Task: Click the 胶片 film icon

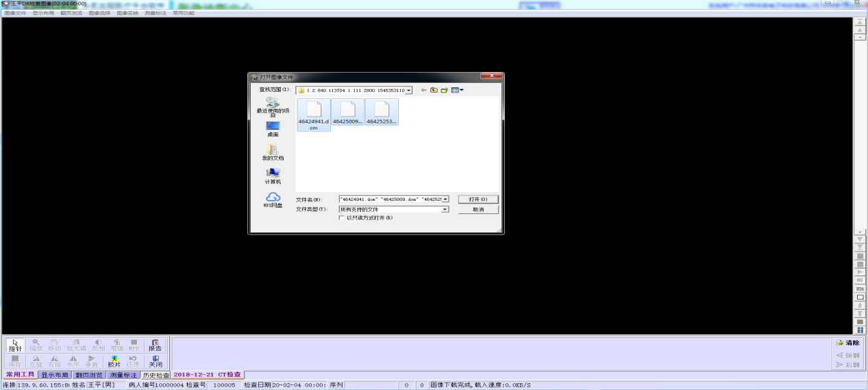Action: click(114, 361)
